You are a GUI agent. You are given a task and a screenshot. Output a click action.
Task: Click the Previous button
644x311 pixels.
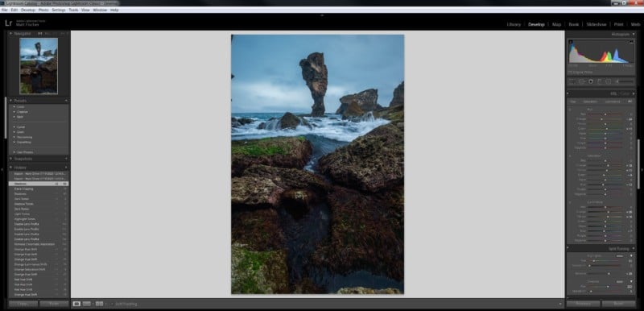coord(583,304)
